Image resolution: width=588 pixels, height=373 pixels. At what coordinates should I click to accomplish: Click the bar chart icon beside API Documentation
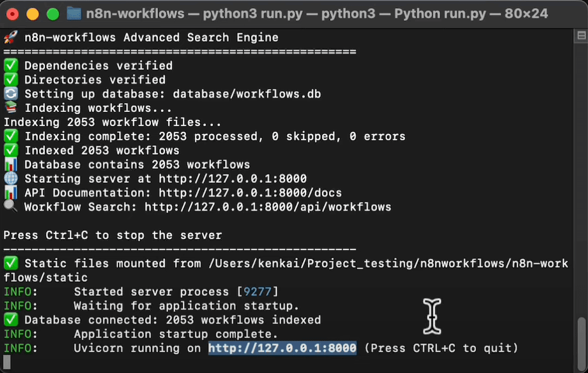tap(11, 193)
